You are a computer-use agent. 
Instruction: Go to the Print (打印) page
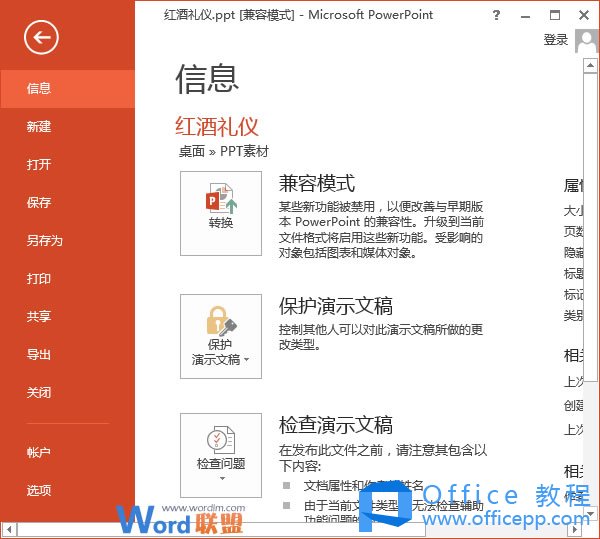click(40, 279)
